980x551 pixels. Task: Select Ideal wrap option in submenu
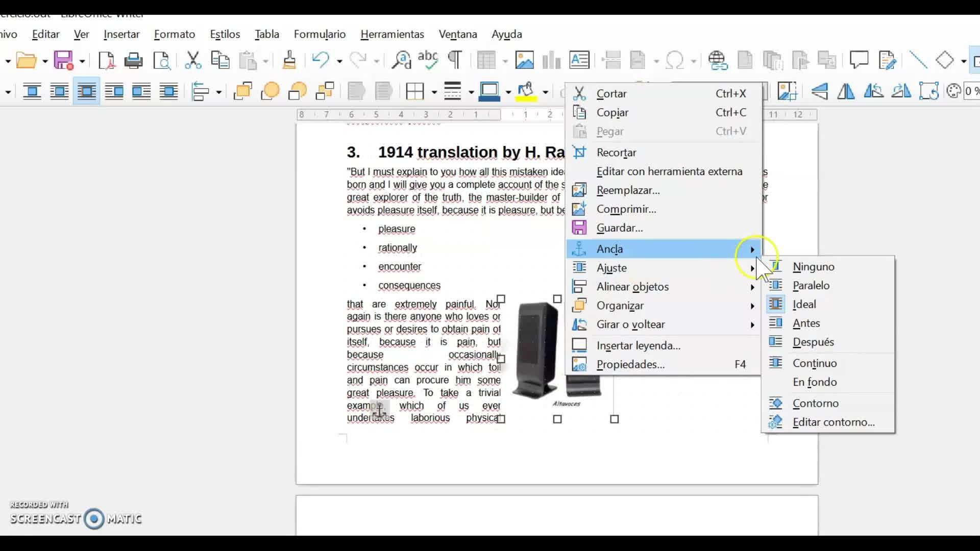point(804,305)
